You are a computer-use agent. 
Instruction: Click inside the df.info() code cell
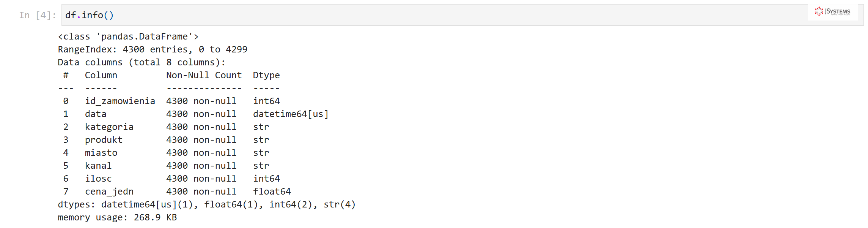(x=462, y=15)
